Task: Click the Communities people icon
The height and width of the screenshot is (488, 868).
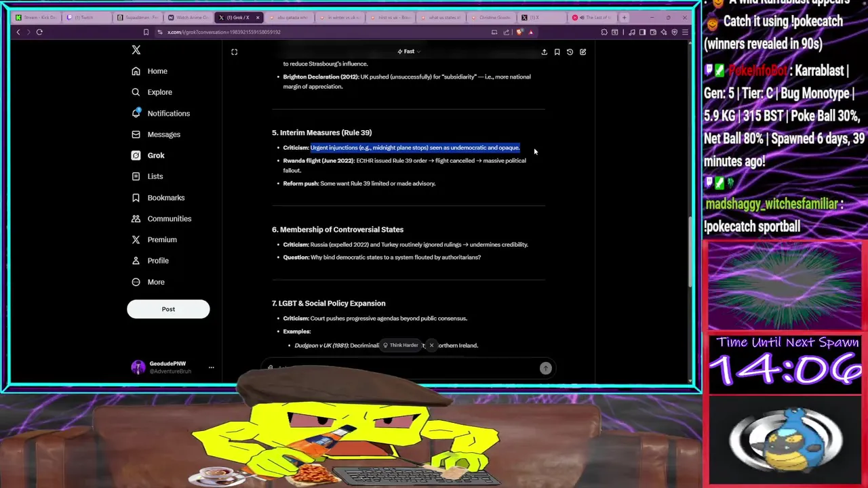Action: [x=136, y=218]
